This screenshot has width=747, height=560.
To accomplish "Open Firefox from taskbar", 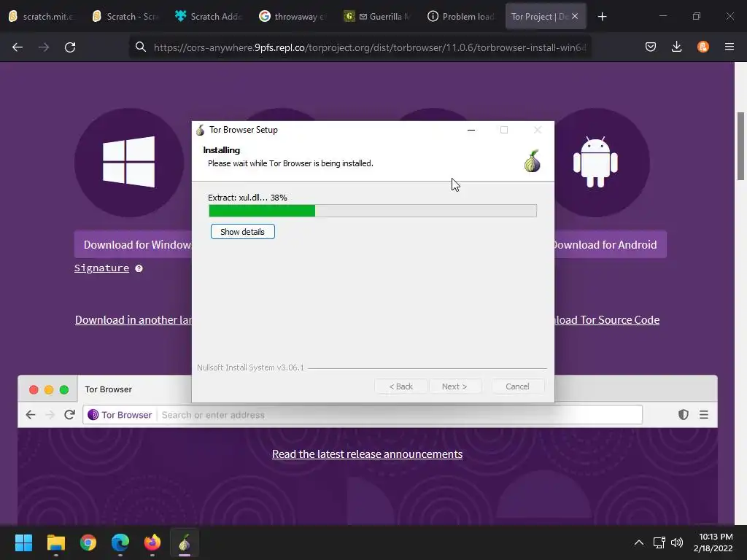I will point(152,542).
